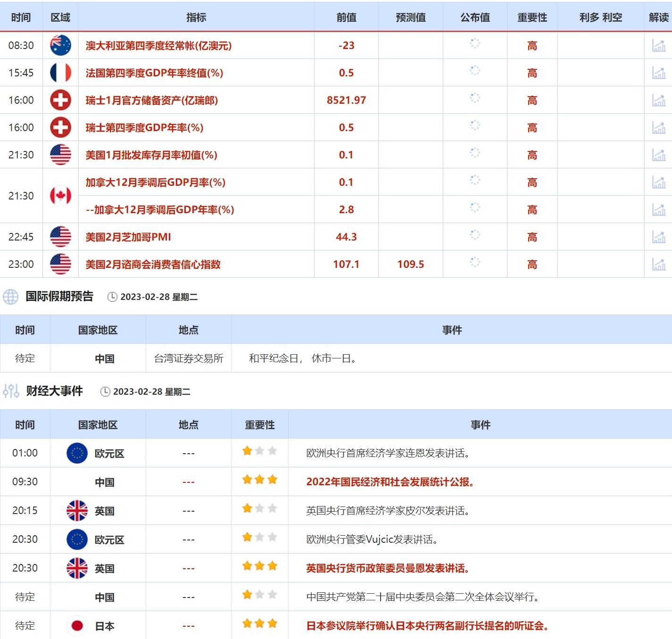Open 2022年国民经济和社会发展统计公报 event

[x=390, y=482]
